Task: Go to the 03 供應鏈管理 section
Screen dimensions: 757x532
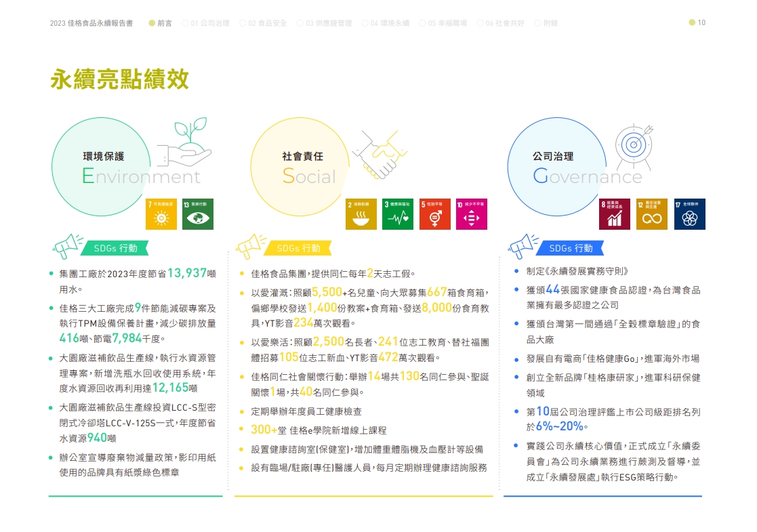Action: (325, 22)
